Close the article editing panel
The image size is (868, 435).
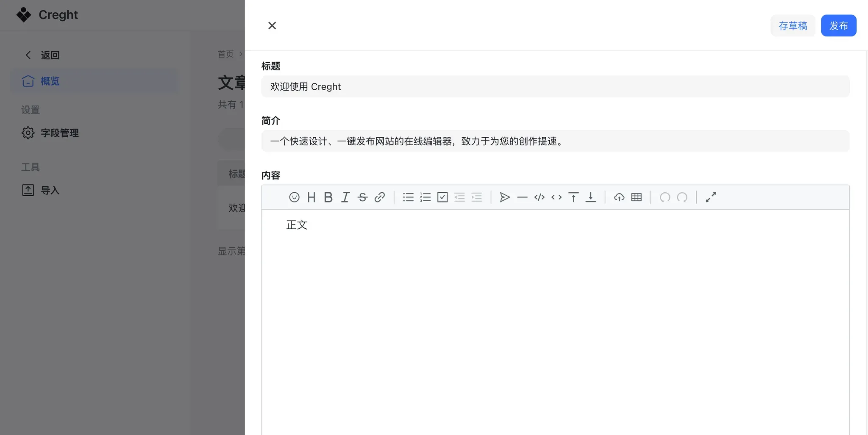point(272,25)
